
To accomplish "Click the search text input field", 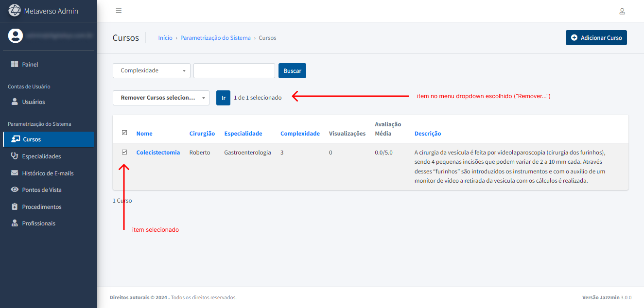I will coord(234,70).
